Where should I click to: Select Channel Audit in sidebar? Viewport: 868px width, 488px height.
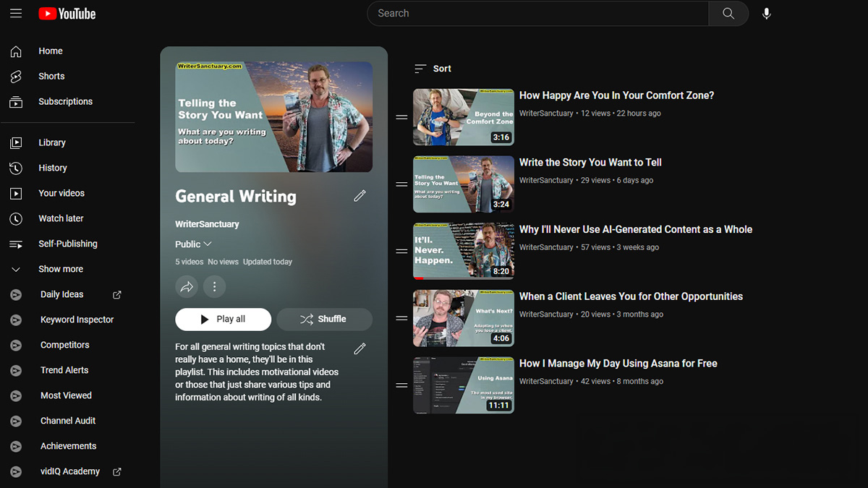click(x=67, y=421)
